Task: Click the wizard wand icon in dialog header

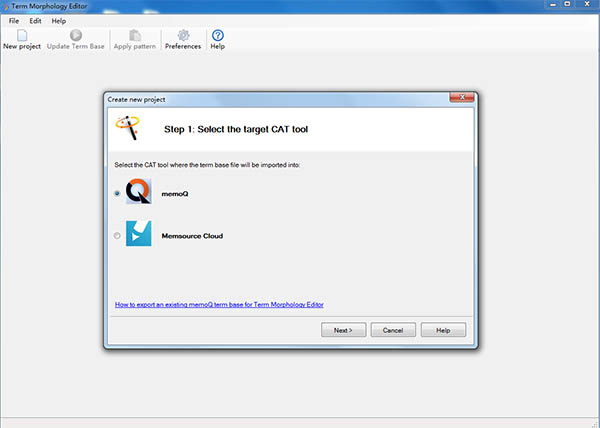Action: click(x=128, y=128)
